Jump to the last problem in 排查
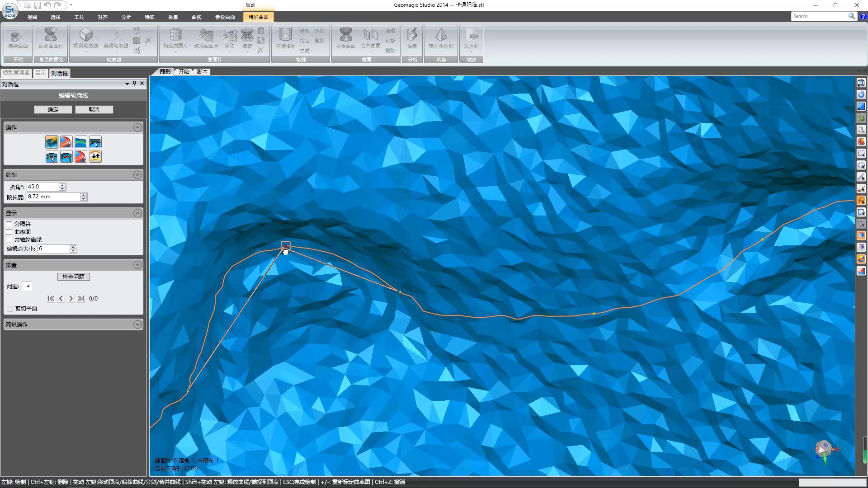The width and height of the screenshot is (868, 488). click(x=81, y=299)
